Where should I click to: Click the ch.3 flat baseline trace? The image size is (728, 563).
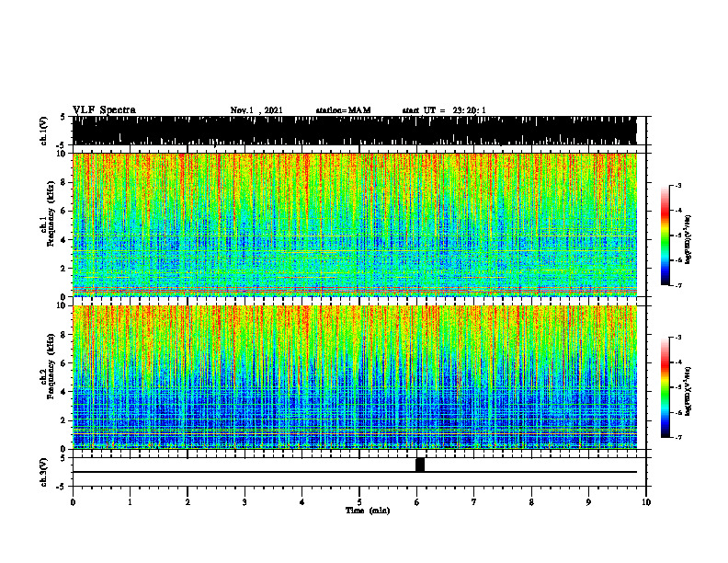point(355,472)
